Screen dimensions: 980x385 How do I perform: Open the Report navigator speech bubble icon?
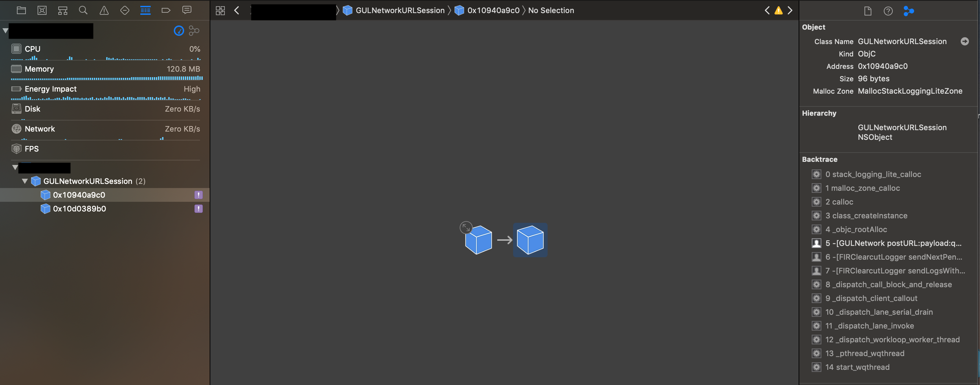tap(187, 10)
